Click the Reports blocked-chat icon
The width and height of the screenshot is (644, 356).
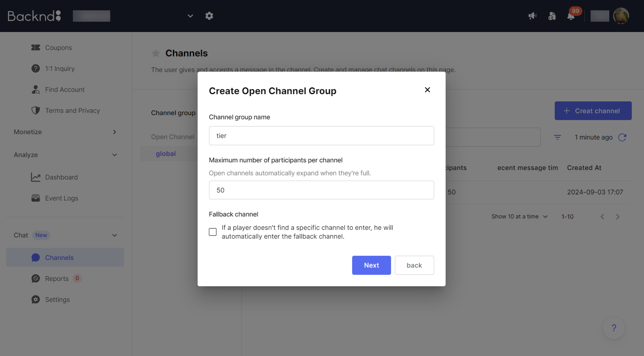coord(35,278)
